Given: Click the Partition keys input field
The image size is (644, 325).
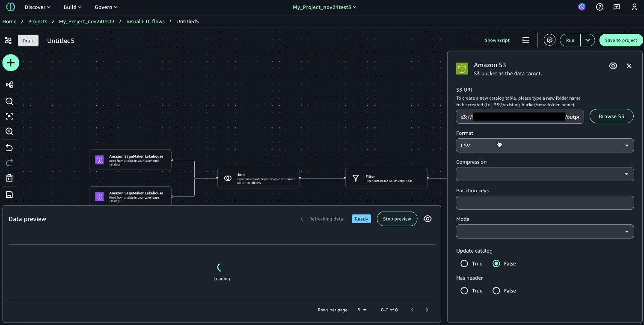Looking at the screenshot, I should [x=544, y=203].
